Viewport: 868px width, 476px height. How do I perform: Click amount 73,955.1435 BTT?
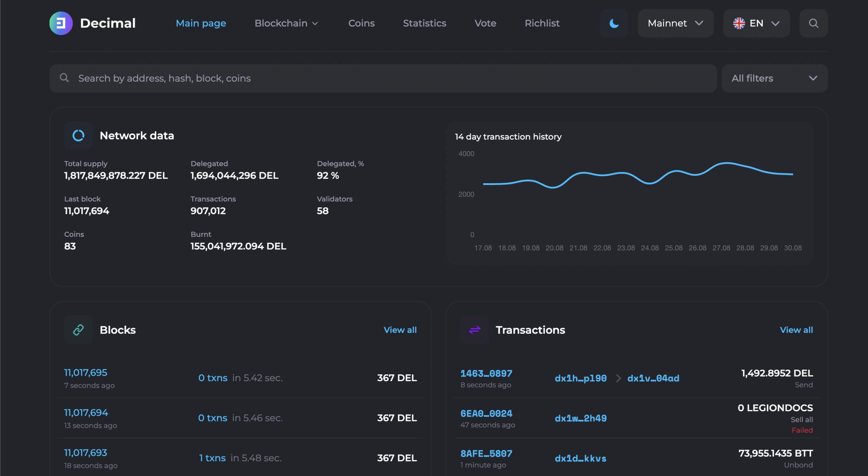[775, 453]
